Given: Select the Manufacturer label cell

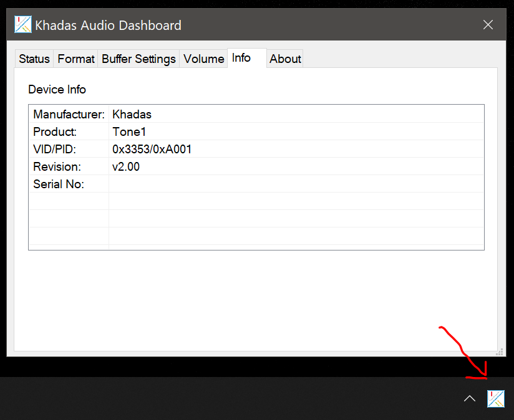Looking at the screenshot, I should (x=69, y=114).
